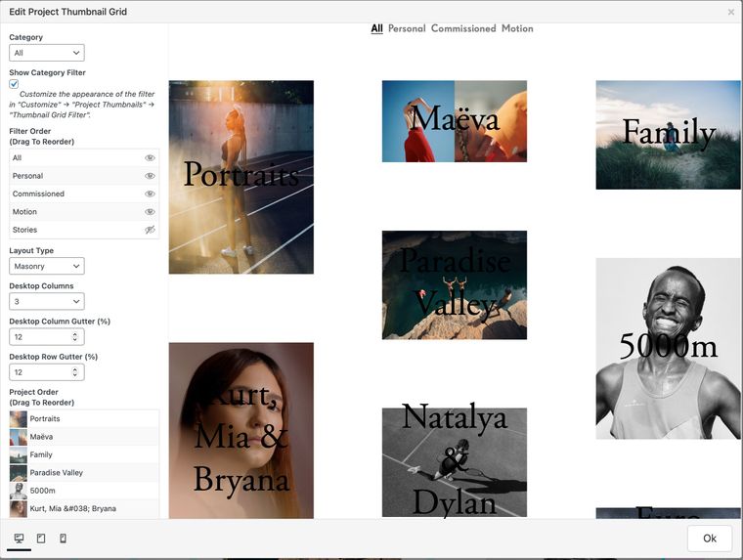The image size is (743, 560).
Task: Open the Paradise Valley project thumbnail
Action: 455,284
